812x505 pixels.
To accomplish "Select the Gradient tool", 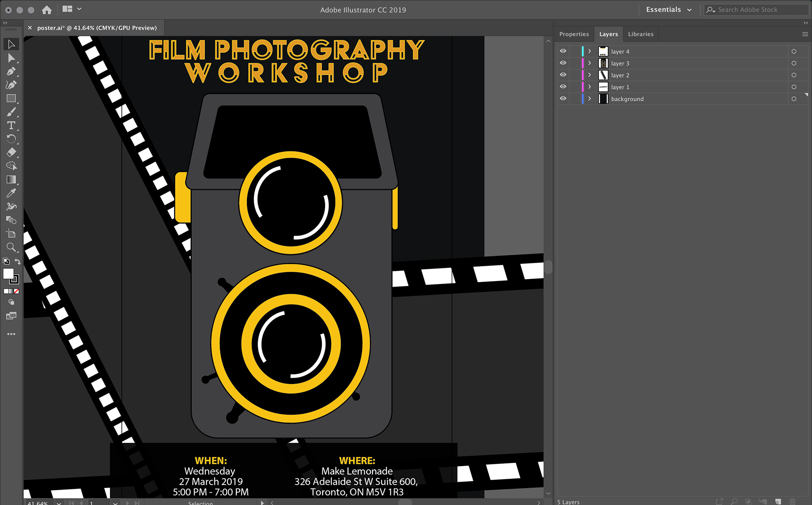I will pyautogui.click(x=11, y=179).
